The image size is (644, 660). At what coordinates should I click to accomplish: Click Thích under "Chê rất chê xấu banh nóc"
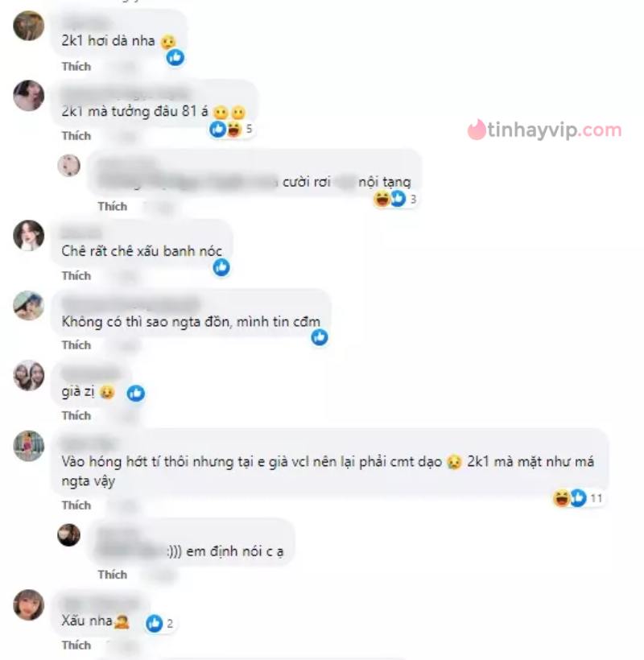(76, 276)
